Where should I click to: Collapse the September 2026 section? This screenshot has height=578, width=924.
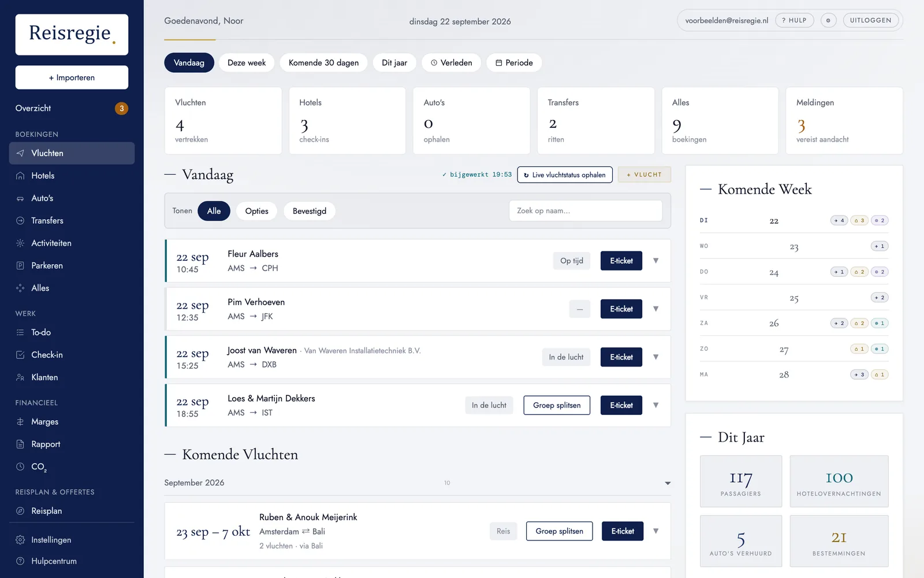pos(668,483)
